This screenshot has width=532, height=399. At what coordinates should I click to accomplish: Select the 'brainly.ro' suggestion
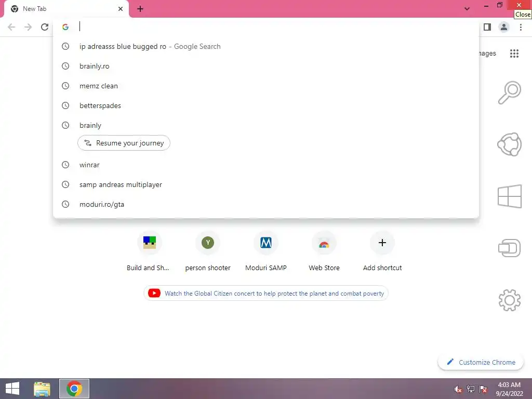click(266, 66)
